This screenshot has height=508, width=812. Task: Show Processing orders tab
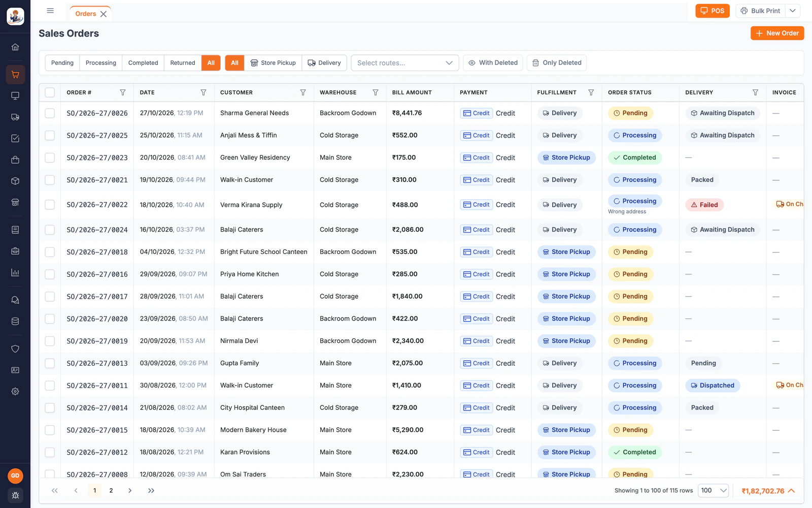pyautogui.click(x=101, y=63)
